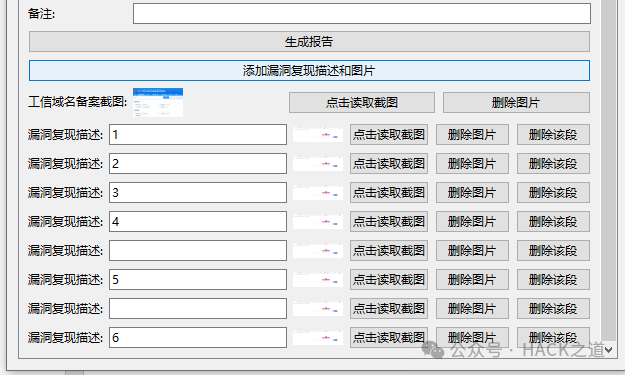Click 点击读取截图 for description row 6
The height and width of the screenshot is (375, 625).
point(389,338)
